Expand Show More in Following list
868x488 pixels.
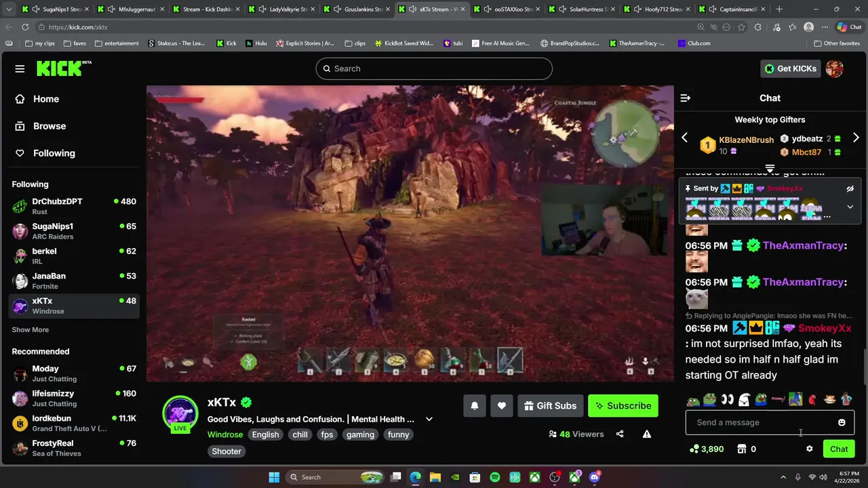[30, 330]
